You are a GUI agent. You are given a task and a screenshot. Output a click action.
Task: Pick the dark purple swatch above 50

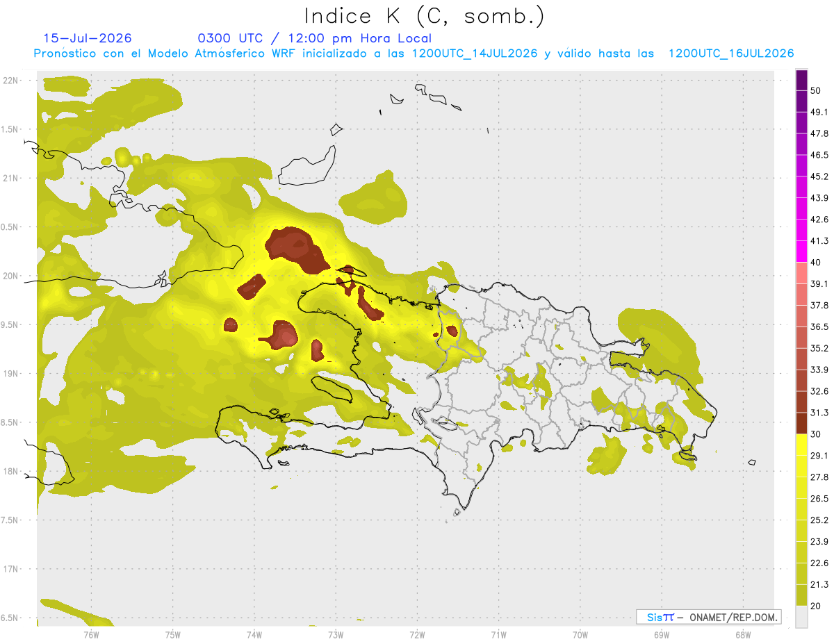coord(802,80)
